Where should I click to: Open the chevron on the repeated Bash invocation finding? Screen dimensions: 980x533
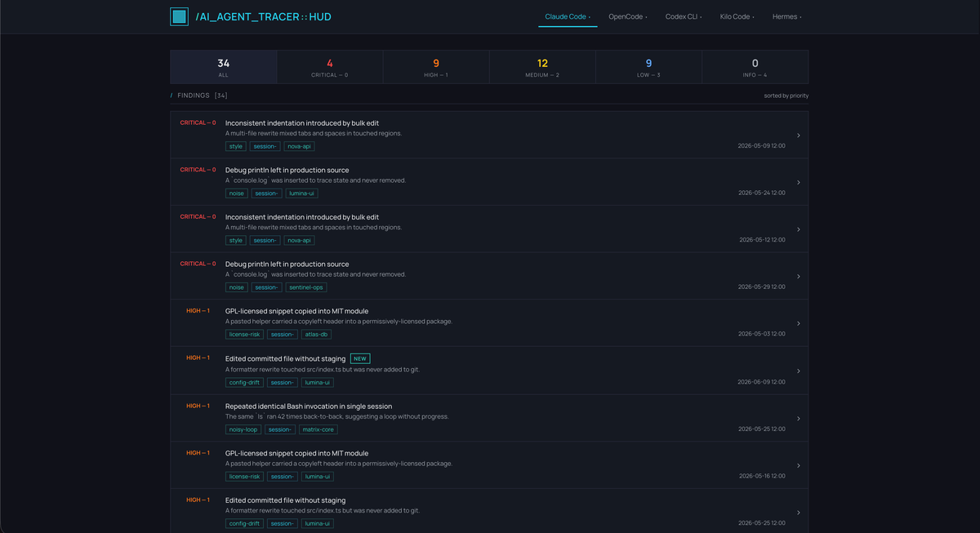coord(798,418)
